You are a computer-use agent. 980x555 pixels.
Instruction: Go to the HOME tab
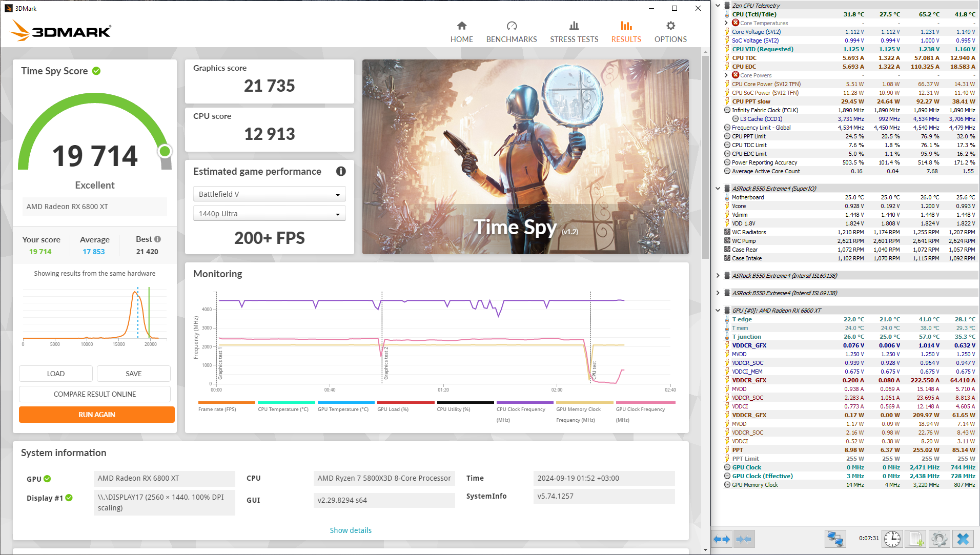[x=462, y=32]
